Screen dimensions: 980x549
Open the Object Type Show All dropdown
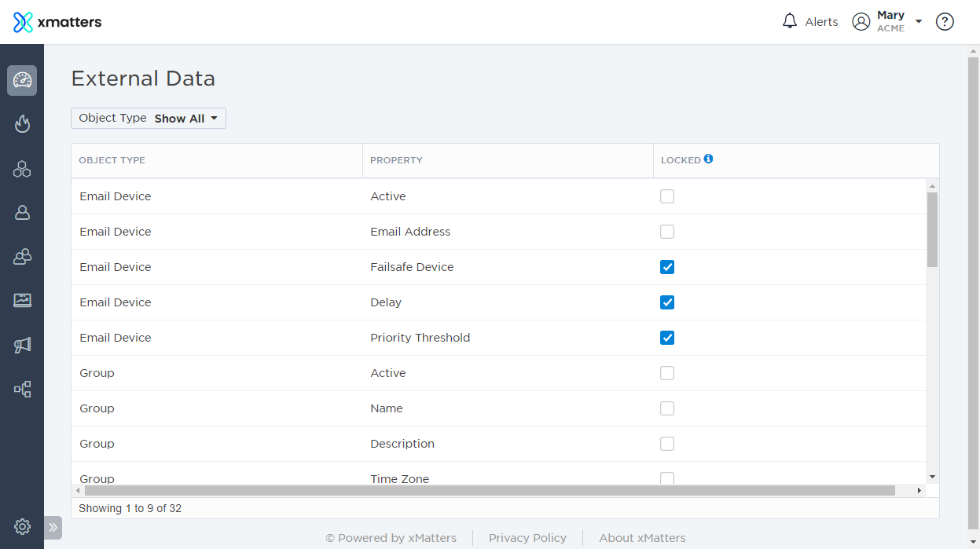coord(149,119)
